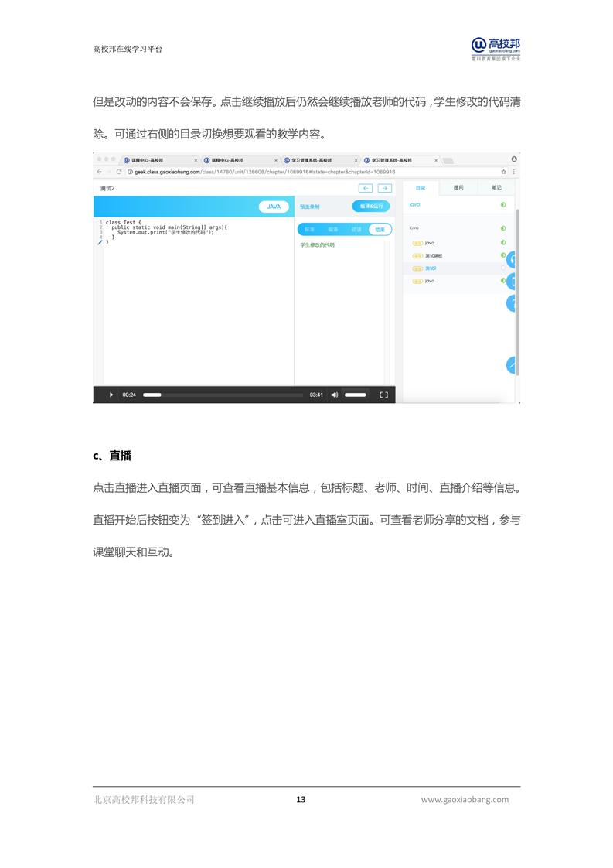
Task: Click the 高校邦 logo in page header
Action: (496, 49)
